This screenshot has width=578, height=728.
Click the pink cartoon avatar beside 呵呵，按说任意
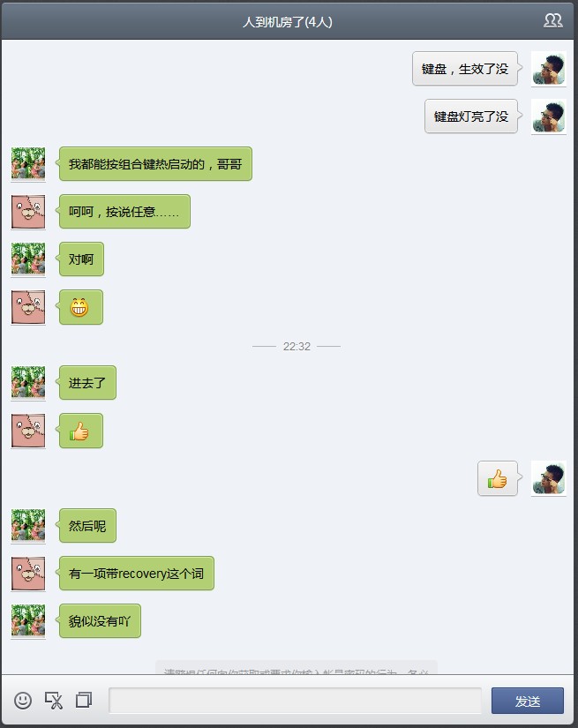click(x=28, y=212)
